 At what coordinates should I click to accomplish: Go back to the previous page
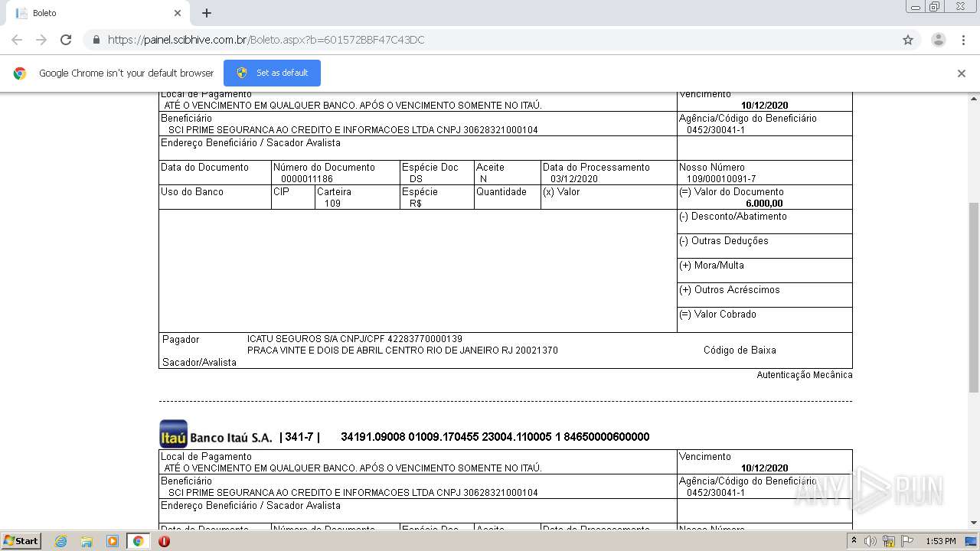(x=17, y=40)
